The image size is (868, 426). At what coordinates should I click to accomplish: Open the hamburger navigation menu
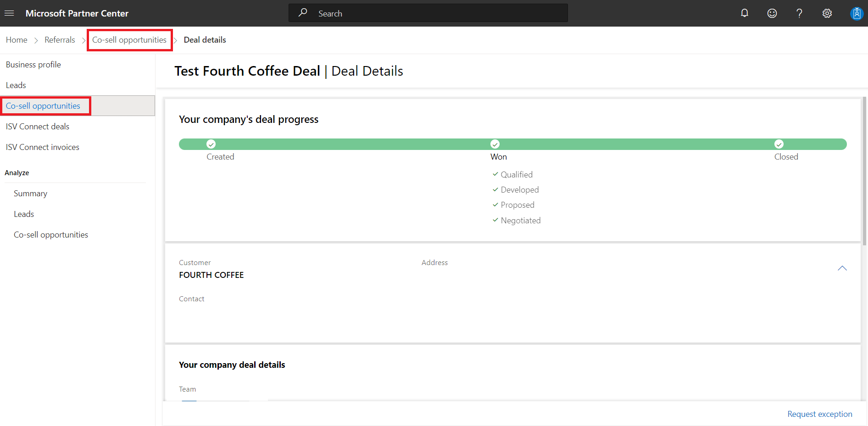coord(9,13)
